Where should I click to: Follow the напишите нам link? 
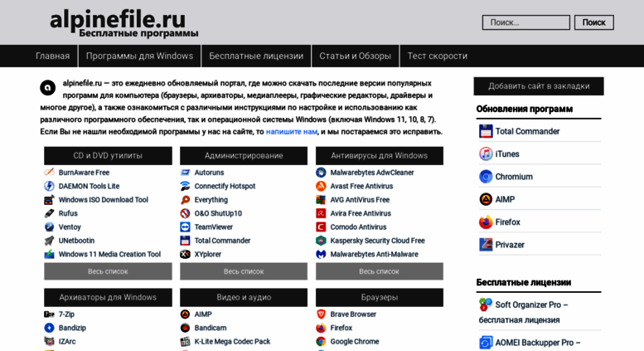292,132
